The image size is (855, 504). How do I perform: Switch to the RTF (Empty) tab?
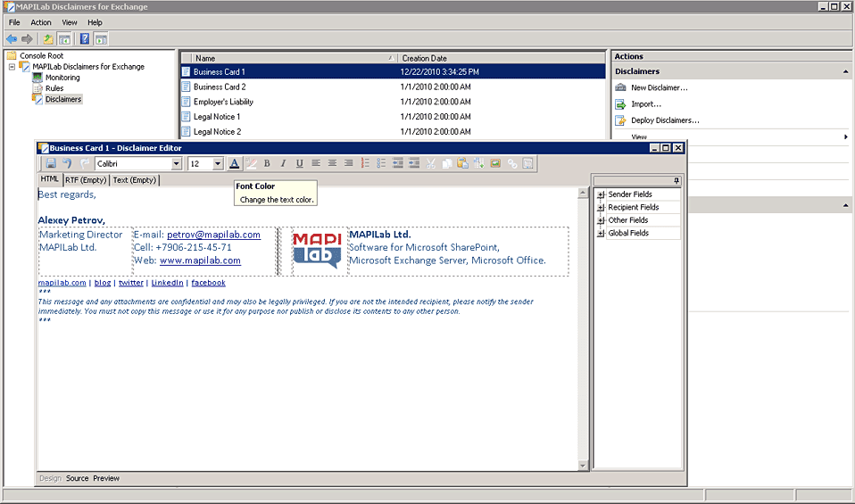click(x=86, y=180)
